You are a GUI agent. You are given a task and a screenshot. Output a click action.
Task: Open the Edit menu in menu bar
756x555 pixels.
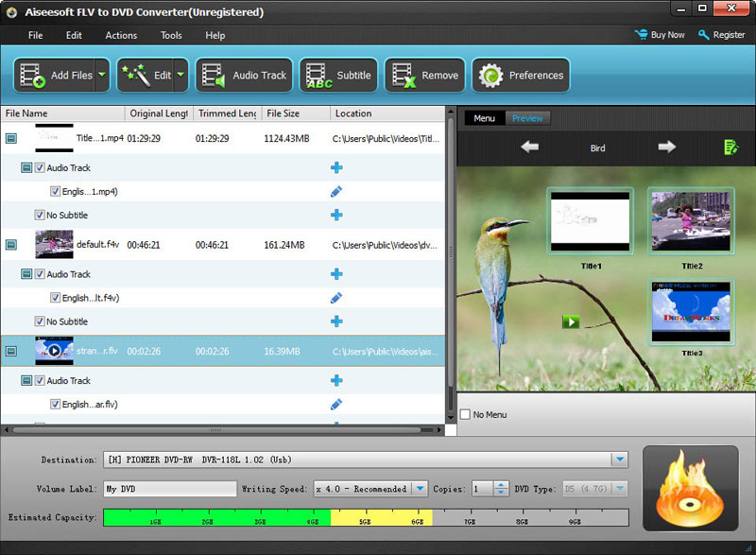click(74, 35)
